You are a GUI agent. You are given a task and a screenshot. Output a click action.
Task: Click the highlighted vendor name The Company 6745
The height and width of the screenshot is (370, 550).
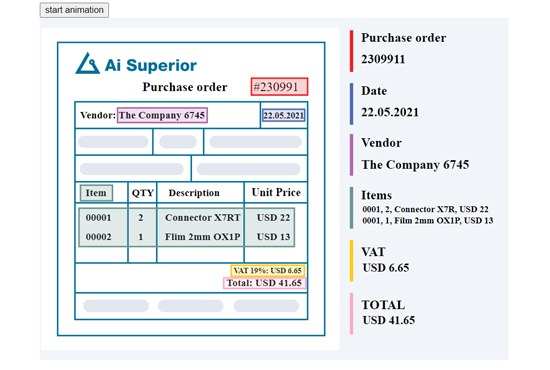point(162,115)
